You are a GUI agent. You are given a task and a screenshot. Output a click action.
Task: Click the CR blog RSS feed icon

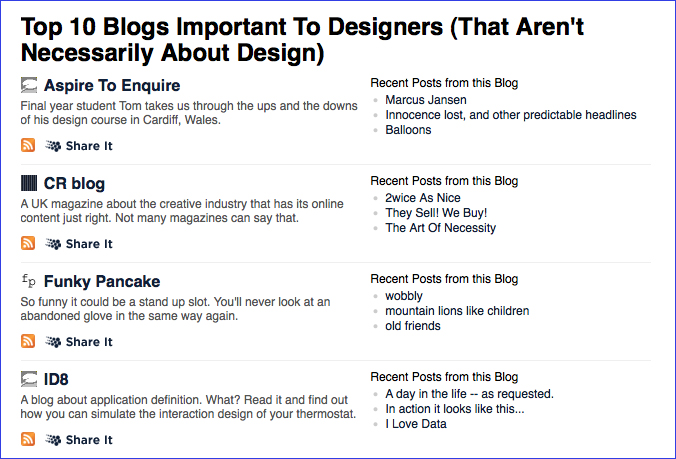click(28, 244)
